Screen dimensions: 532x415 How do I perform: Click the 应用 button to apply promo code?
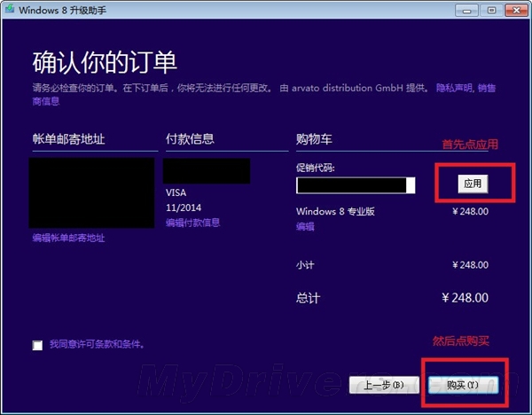coord(473,184)
